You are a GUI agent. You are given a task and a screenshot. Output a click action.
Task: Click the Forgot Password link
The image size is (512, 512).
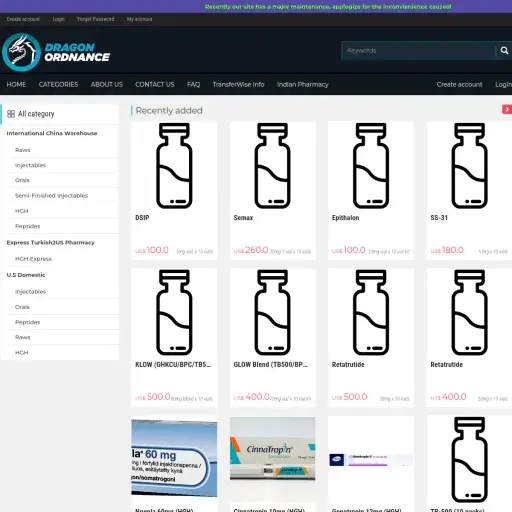[96, 19]
